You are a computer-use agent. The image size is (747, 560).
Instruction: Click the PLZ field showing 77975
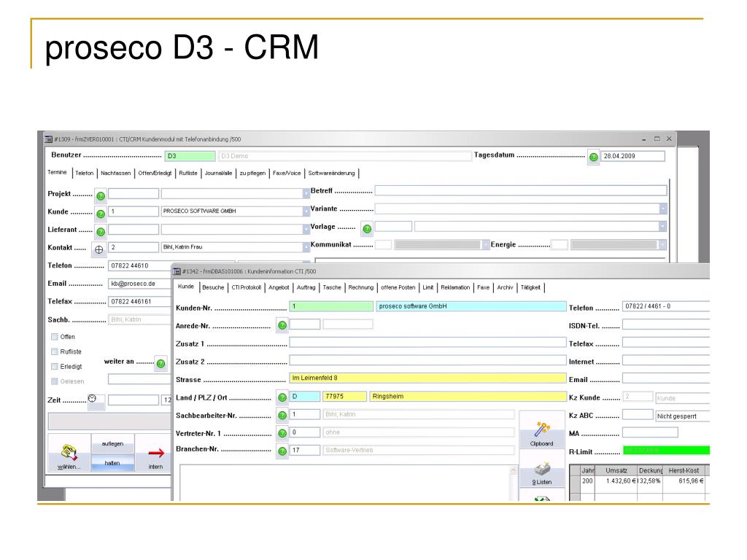(x=344, y=396)
